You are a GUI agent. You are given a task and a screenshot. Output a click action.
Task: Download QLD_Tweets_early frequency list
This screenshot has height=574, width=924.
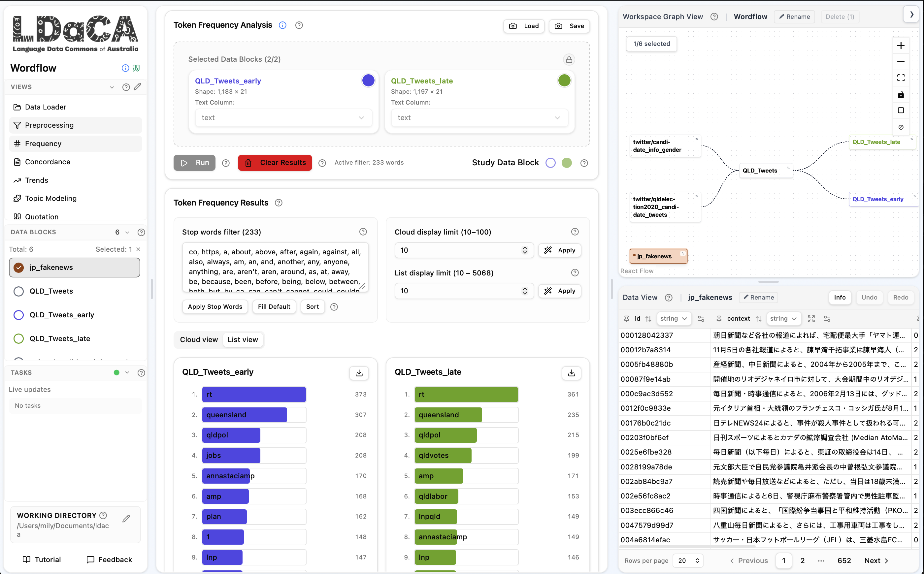[x=359, y=373]
